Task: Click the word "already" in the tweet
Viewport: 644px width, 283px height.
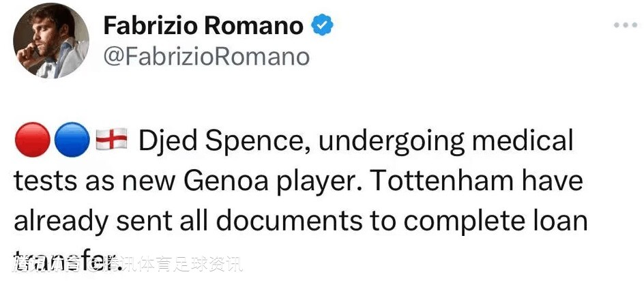Action: [x=59, y=222]
